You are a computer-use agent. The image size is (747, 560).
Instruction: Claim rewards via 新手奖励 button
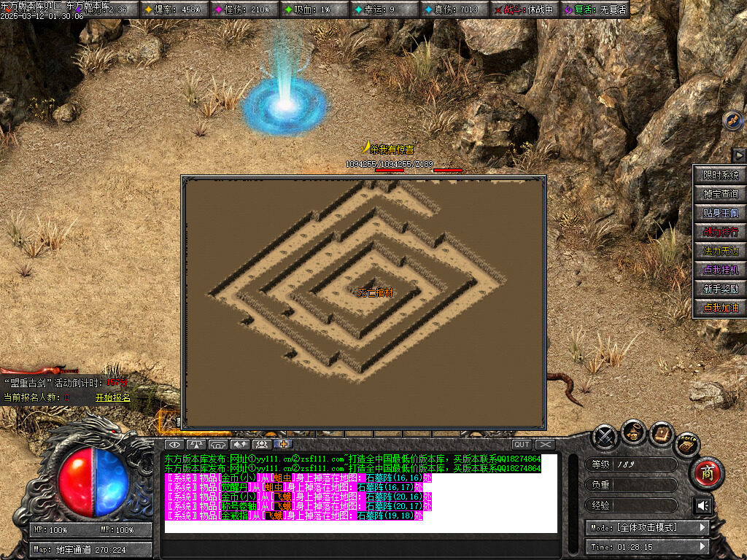tap(720, 289)
